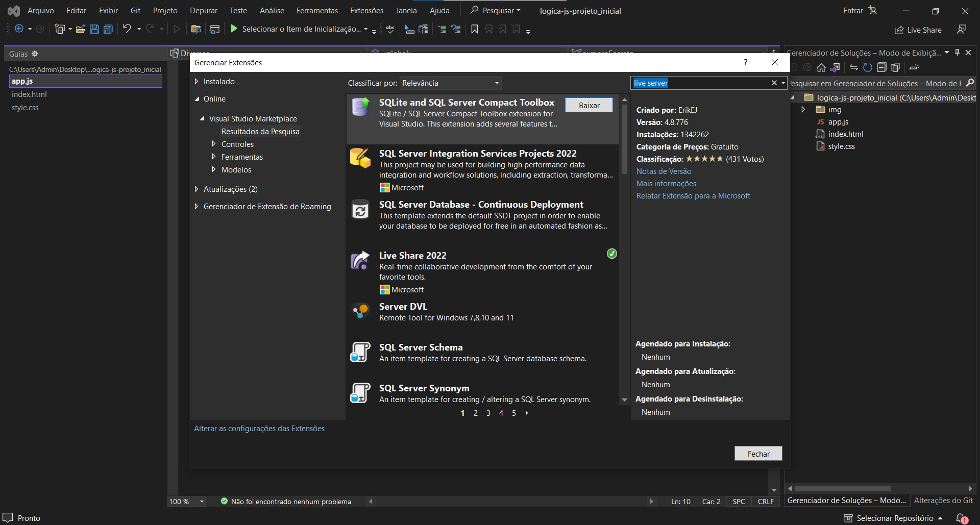980x525 pixels.
Task: Click the Switch Views icon in Solution Explorer
Action: point(835,67)
